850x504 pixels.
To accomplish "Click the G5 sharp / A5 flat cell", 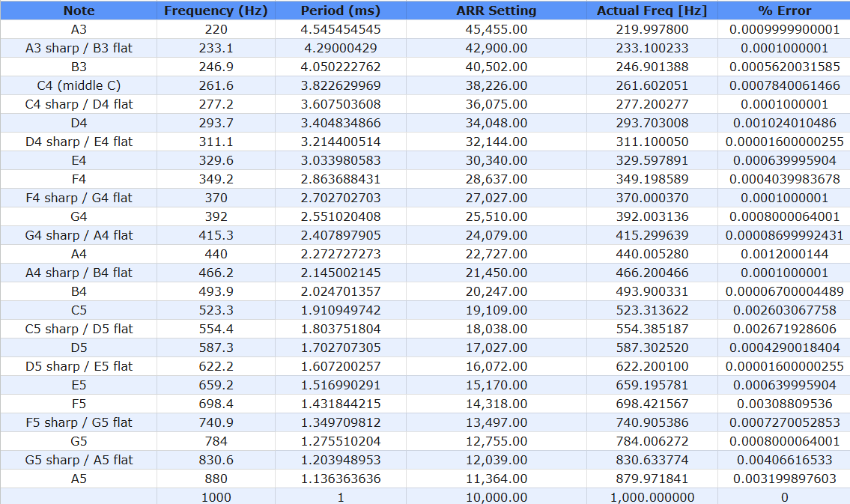I will pyautogui.click(x=79, y=460).
